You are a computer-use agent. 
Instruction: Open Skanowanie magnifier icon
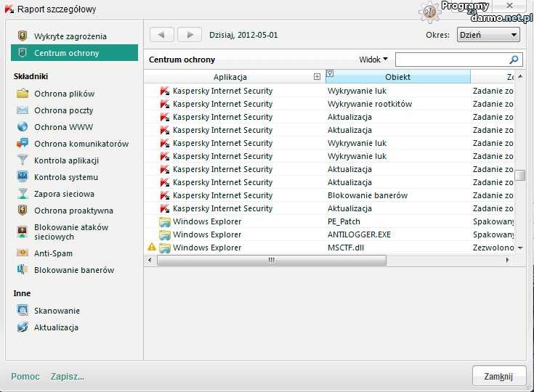[22, 311]
